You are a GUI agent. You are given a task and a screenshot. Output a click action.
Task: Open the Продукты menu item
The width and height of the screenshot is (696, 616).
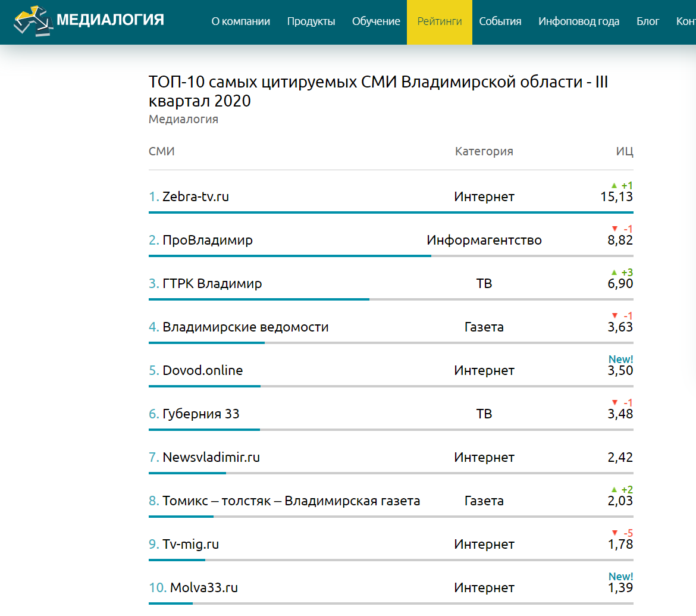point(311,21)
